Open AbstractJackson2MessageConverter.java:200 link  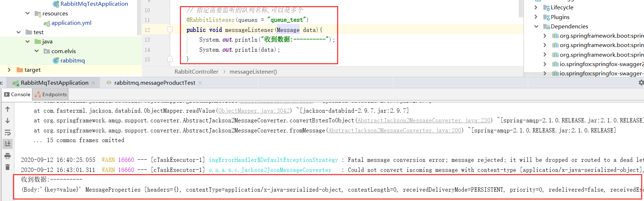coord(395,131)
